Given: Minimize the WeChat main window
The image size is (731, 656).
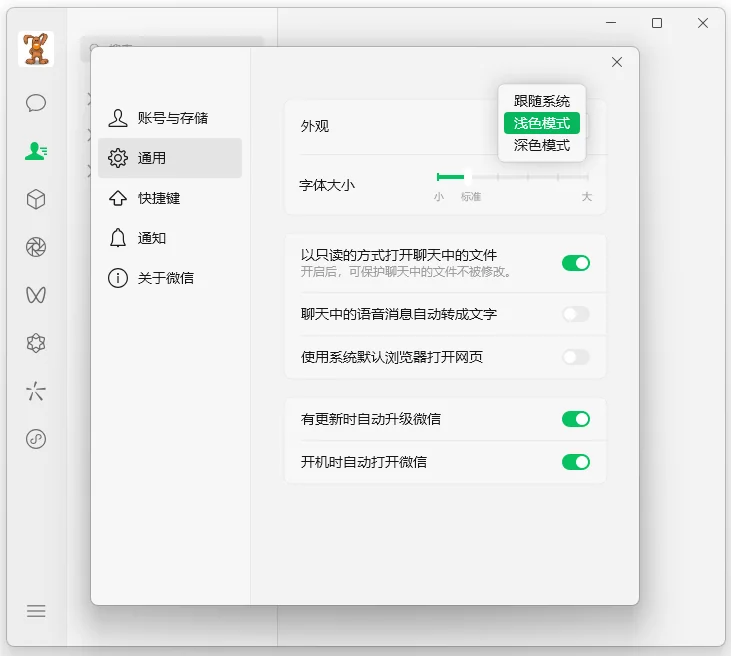Looking at the screenshot, I should [x=611, y=23].
